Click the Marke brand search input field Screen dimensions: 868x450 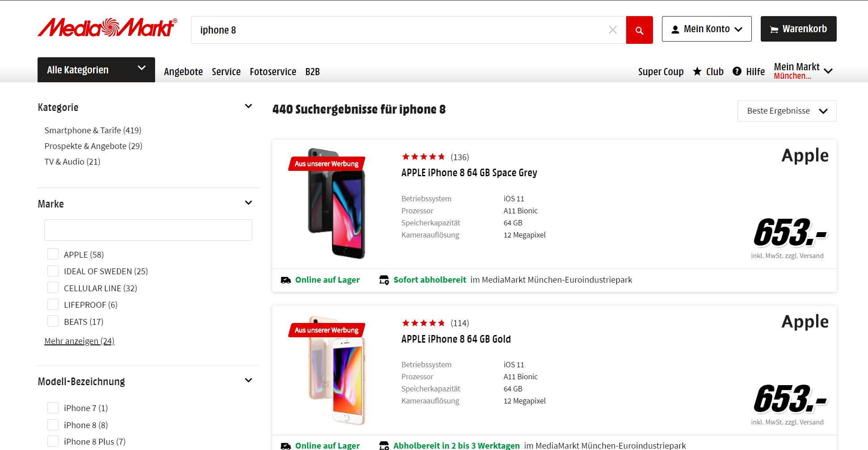148,229
